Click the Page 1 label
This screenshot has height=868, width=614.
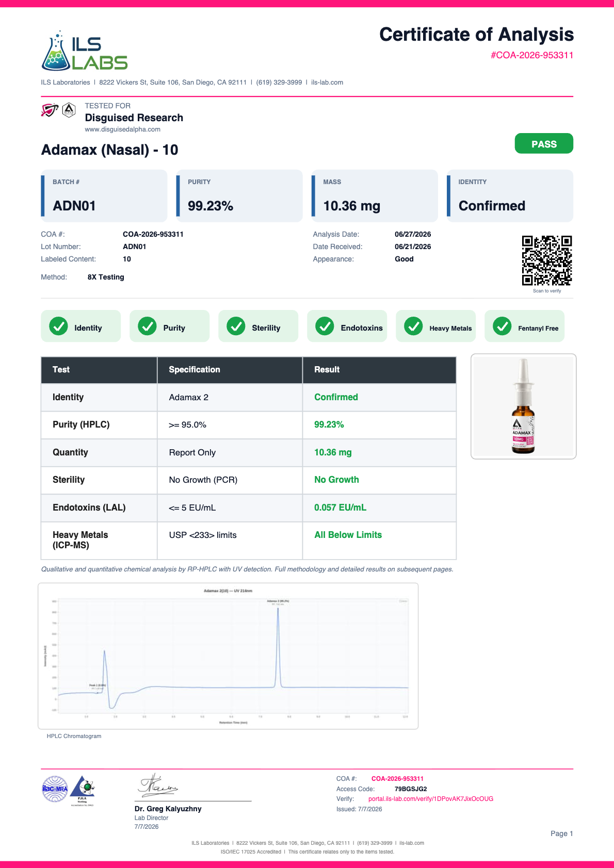click(561, 833)
